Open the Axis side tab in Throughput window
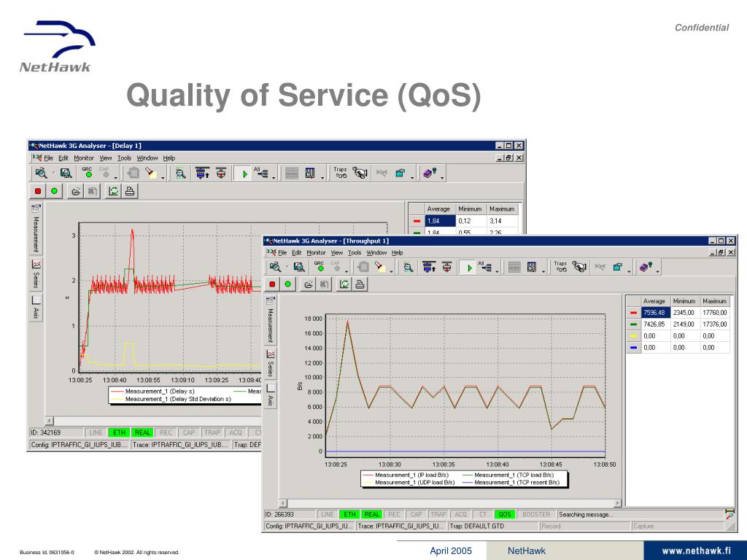 [271, 394]
